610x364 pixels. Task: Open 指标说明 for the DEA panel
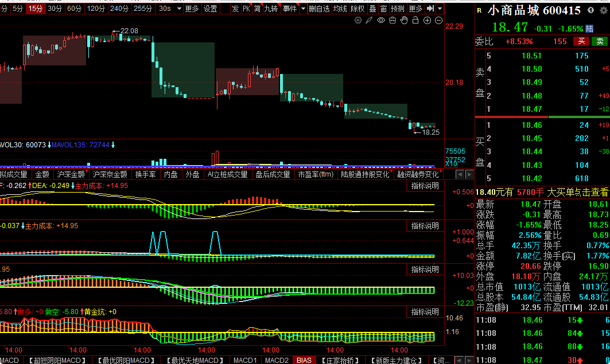tap(425, 186)
